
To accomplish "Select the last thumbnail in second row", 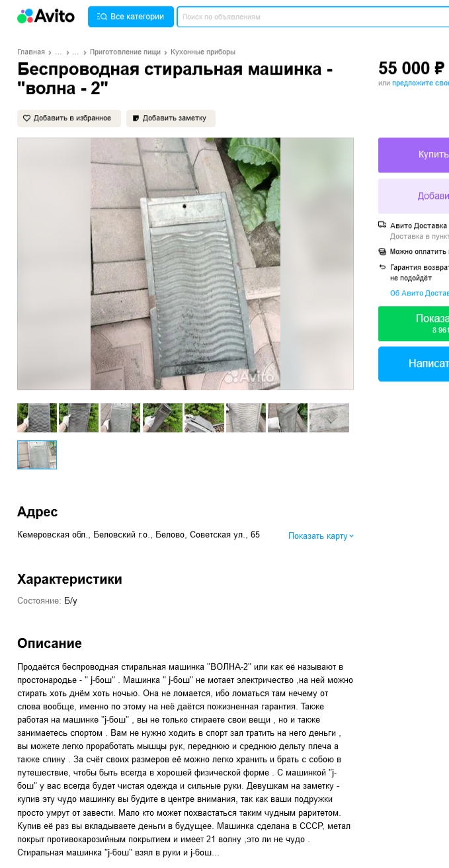I will (x=37, y=455).
